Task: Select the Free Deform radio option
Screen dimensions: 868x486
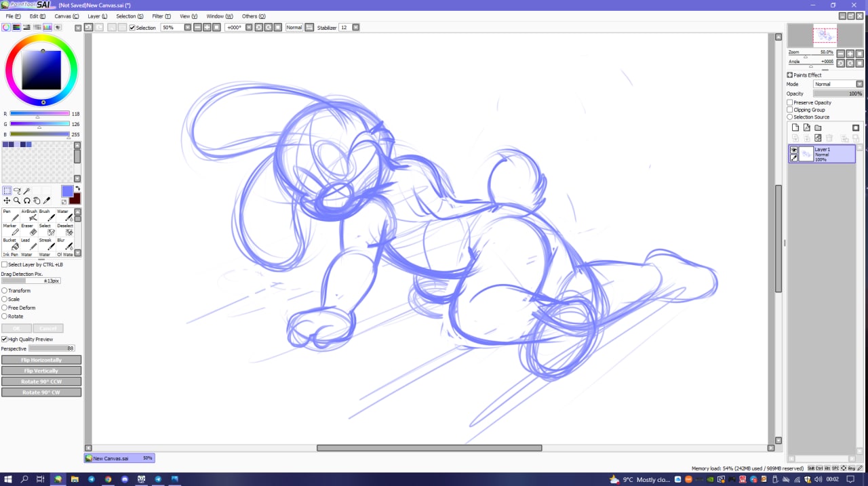Action: pyautogui.click(x=5, y=308)
